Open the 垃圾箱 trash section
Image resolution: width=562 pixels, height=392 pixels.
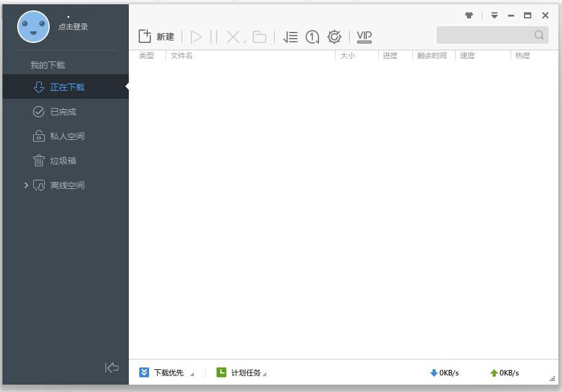63,161
